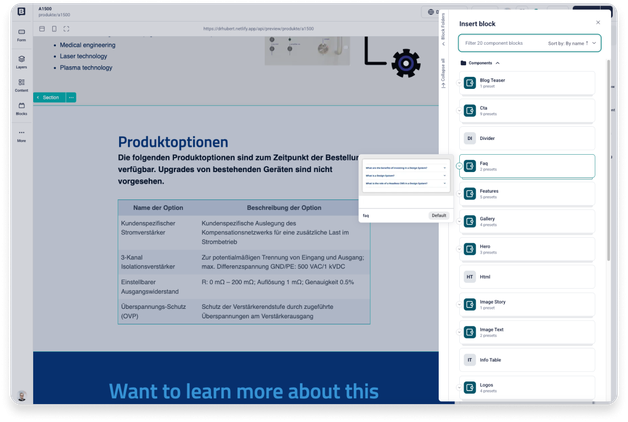Collapse the Components folder
This screenshot has height=422, width=628.
pyautogui.click(x=497, y=63)
